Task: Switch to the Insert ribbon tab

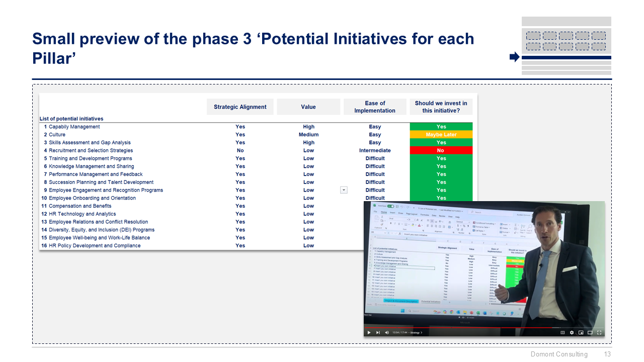Action: coord(392,213)
